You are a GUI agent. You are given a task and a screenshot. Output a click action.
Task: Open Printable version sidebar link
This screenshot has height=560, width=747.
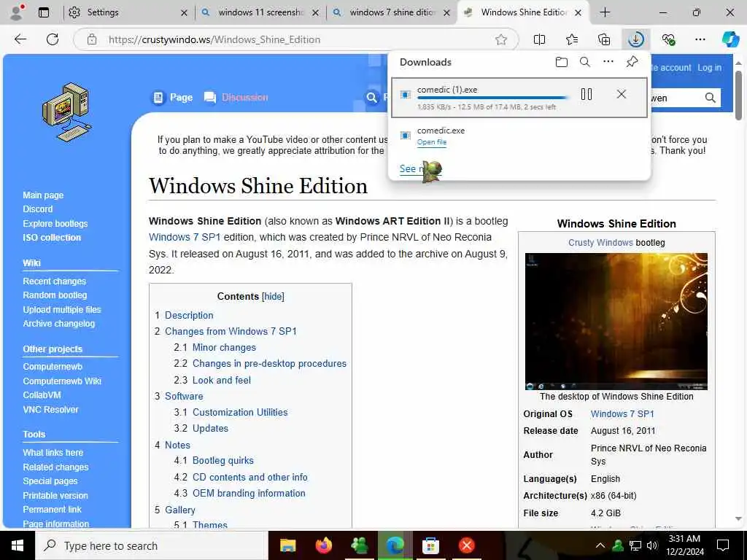[55, 496]
